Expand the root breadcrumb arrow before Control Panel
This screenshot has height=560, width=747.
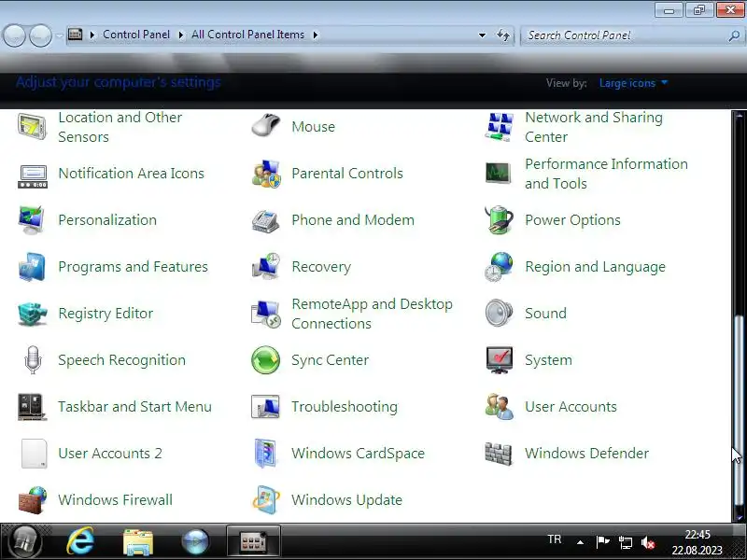point(92,35)
